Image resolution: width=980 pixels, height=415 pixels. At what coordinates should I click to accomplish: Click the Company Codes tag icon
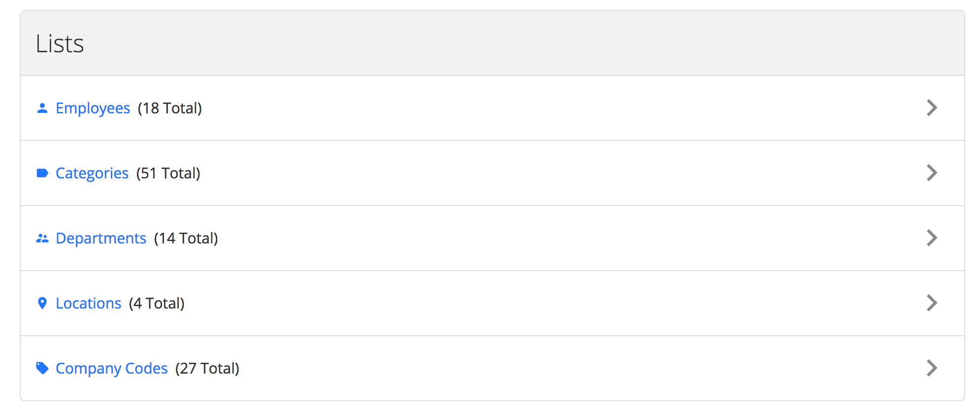pos(42,368)
